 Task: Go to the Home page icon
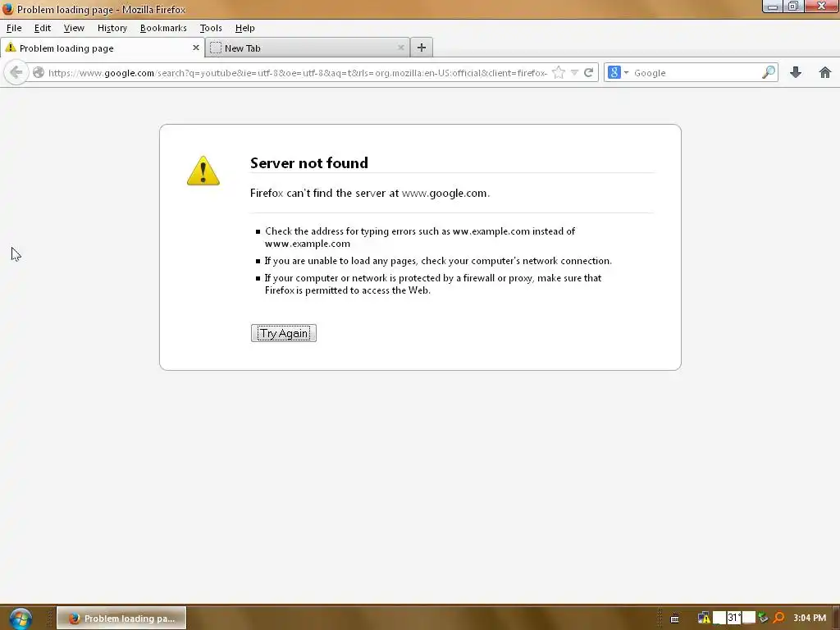pyautogui.click(x=825, y=72)
